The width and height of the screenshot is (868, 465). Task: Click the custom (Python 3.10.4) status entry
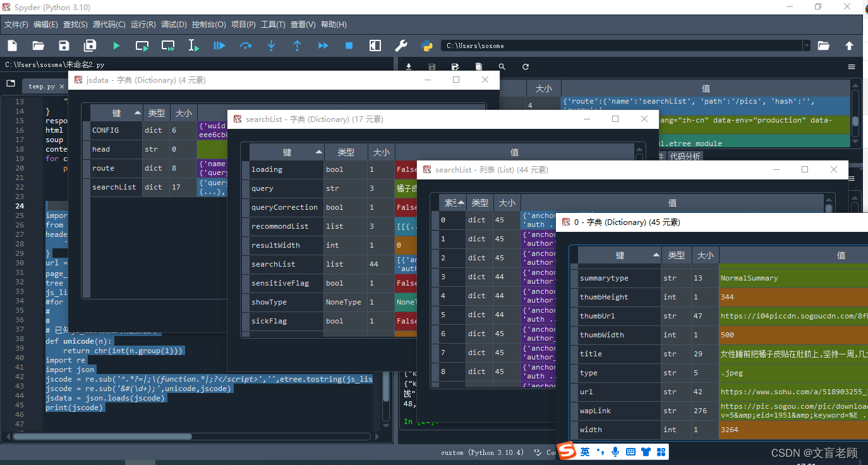pyautogui.click(x=483, y=452)
